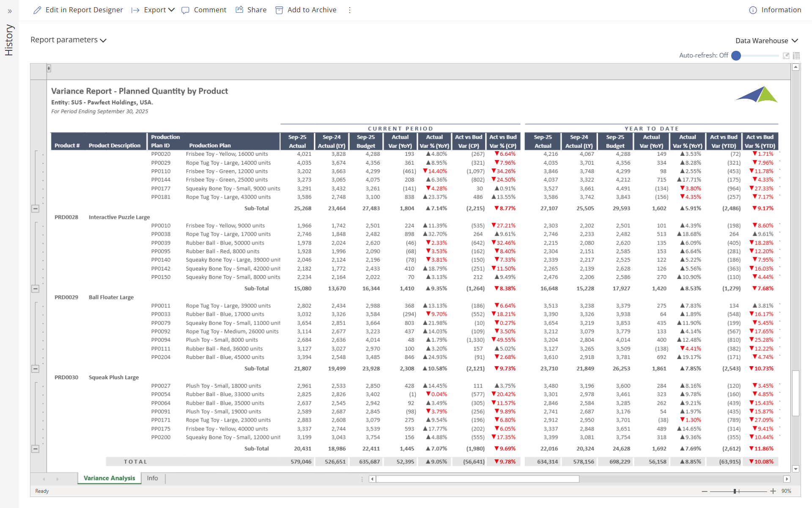Click the Edit in Report Designer pencil icon
Image resolution: width=812 pixels, height=508 pixels.
37,10
